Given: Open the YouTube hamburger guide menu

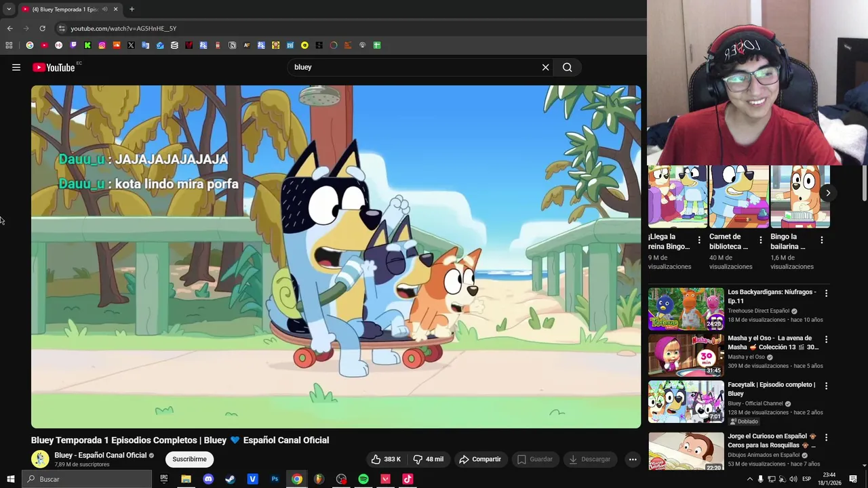Looking at the screenshot, I should [x=16, y=67].
